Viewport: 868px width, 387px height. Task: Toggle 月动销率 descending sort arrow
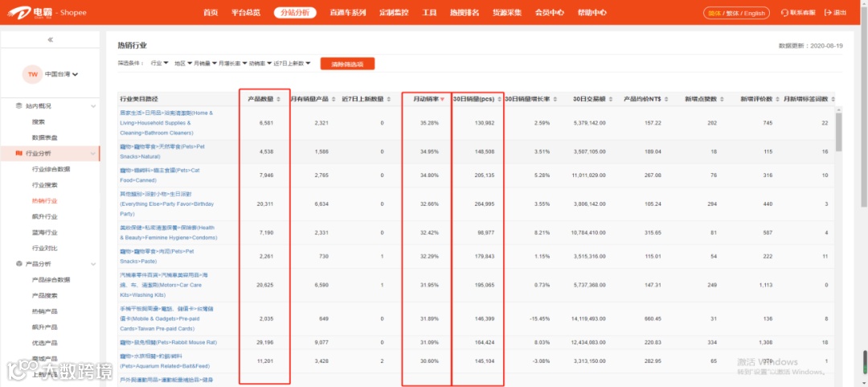click(x=442, y=99)
